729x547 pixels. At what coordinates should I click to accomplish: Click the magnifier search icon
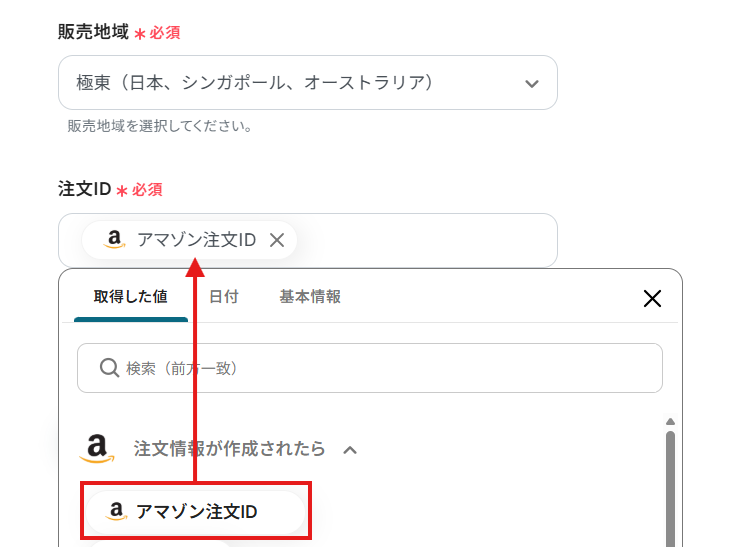110,368
